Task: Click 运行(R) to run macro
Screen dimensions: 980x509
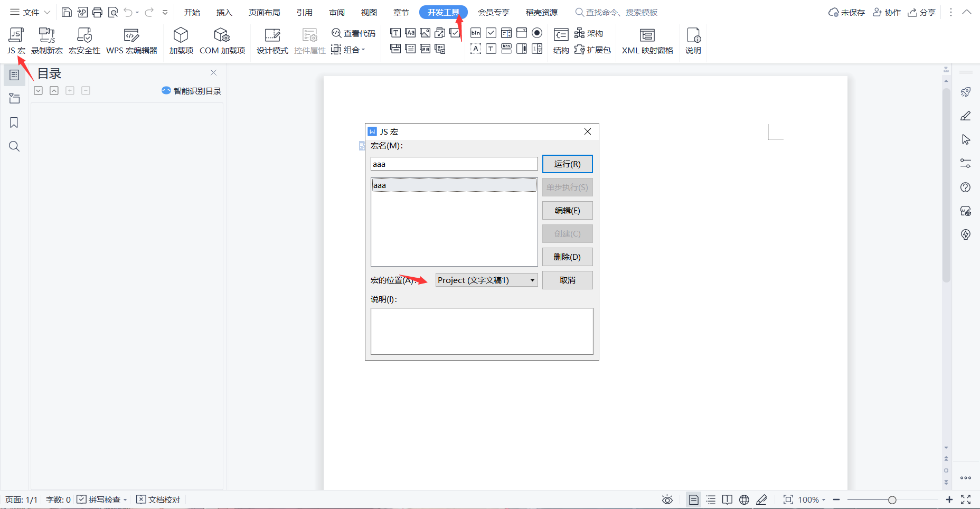Action: 568,164
